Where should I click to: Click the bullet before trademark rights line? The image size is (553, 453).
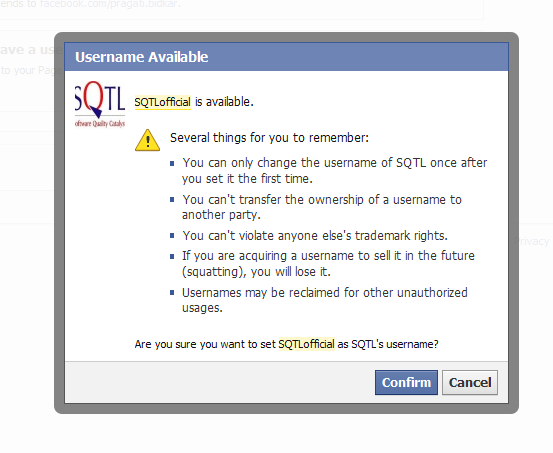tap(172, 235)
